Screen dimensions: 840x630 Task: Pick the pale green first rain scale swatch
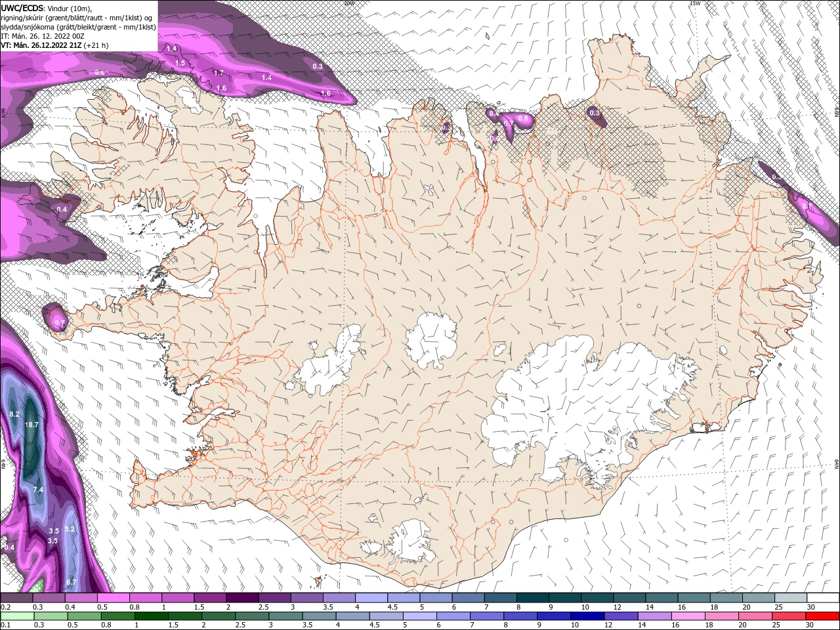tap(16, 616)
